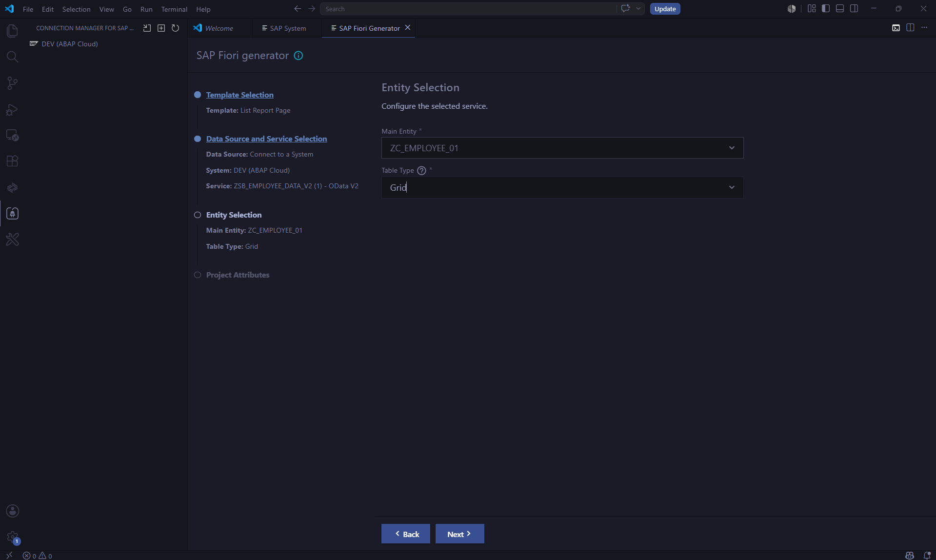
Task: Show errors and warnings count in status bar
Action: click(x=38, y=555)
